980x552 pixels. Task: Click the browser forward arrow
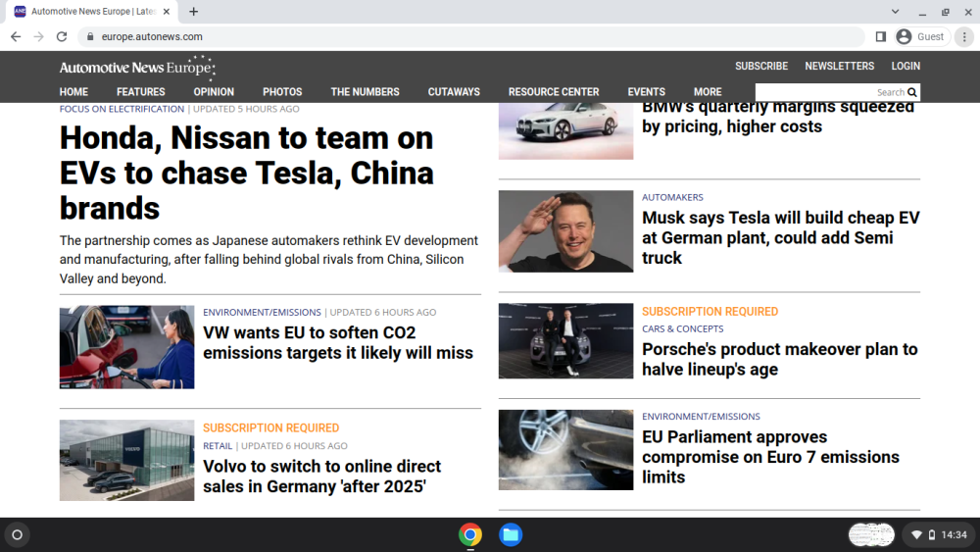tap(39, 37)
